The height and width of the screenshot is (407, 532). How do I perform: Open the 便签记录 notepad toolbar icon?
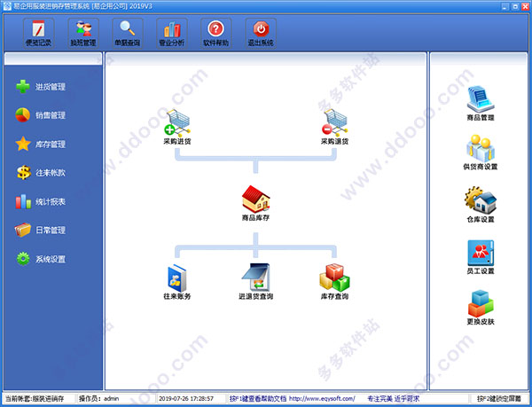[x=39, y=33]
